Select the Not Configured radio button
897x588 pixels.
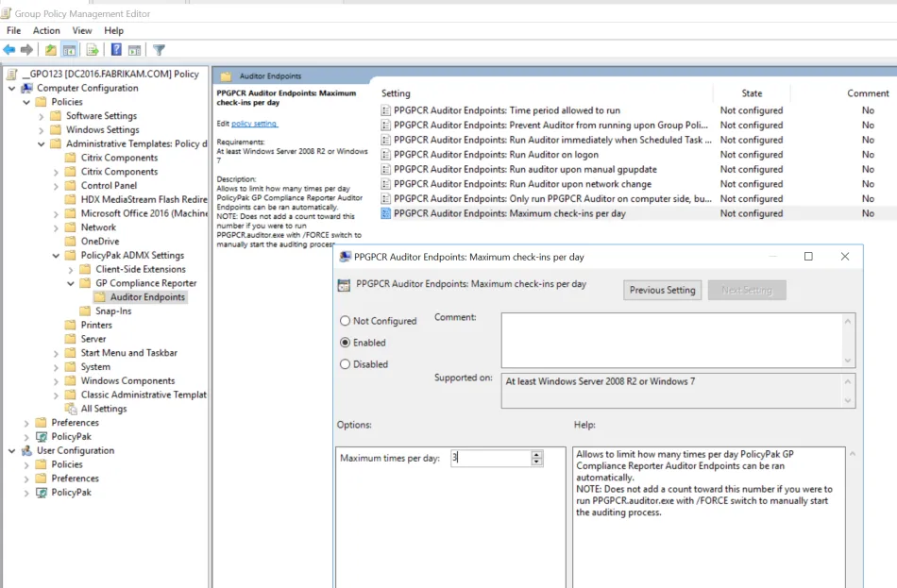(x=345, y=321)
